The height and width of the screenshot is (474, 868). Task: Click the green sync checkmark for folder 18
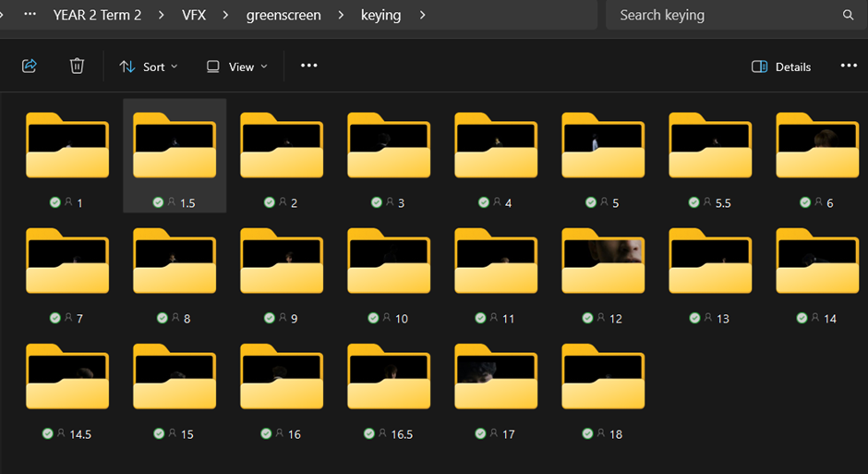(x=588, y=433)
